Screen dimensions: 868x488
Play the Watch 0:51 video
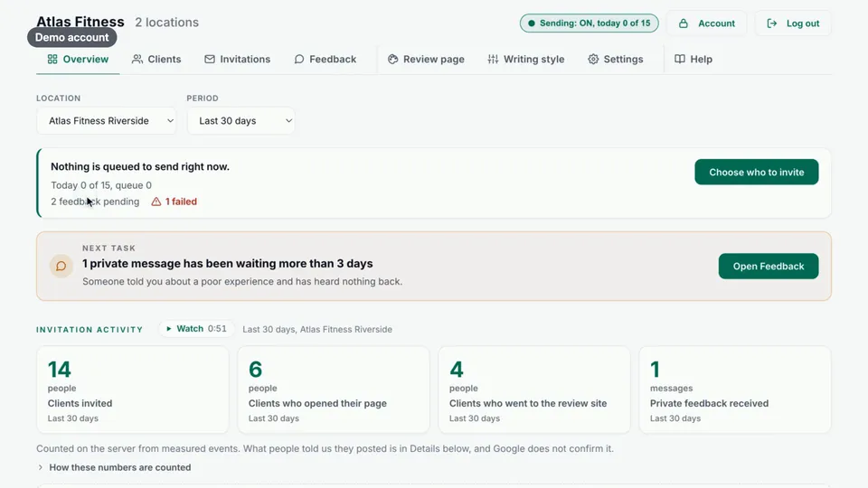pos(196,329)
